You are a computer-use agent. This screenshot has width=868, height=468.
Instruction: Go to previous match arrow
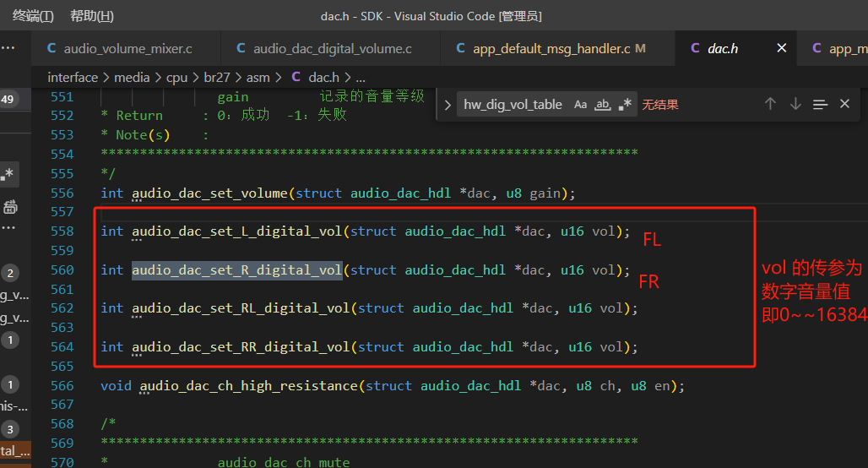(770, 104)
